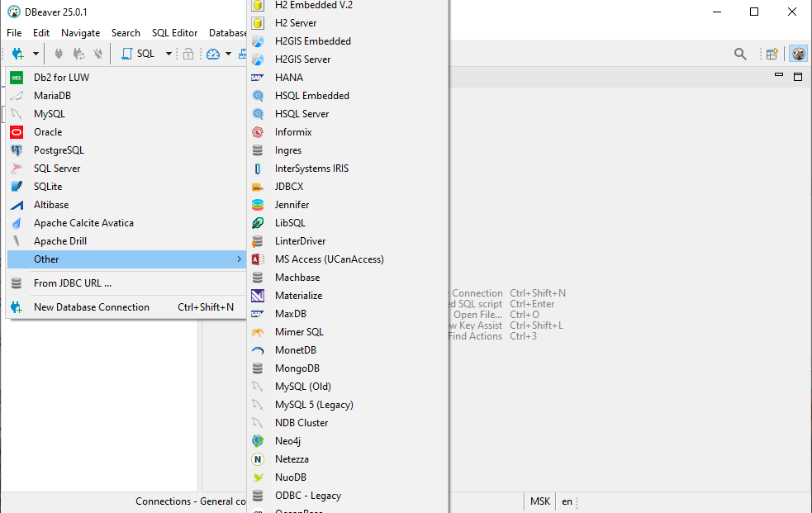Pick Neo4j from the driver list
Image resolution: width=812 pixels, height=513 pixels.
(x=287, y=441)
